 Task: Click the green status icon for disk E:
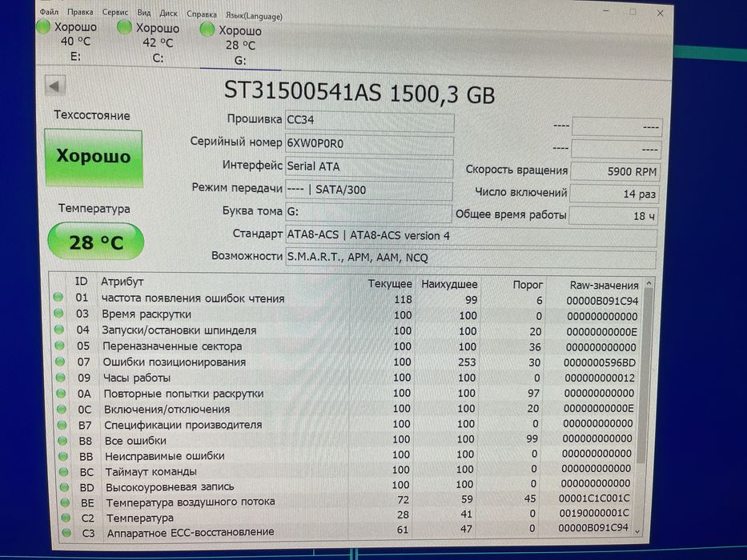pyautogui.click(x=43, y=26)
